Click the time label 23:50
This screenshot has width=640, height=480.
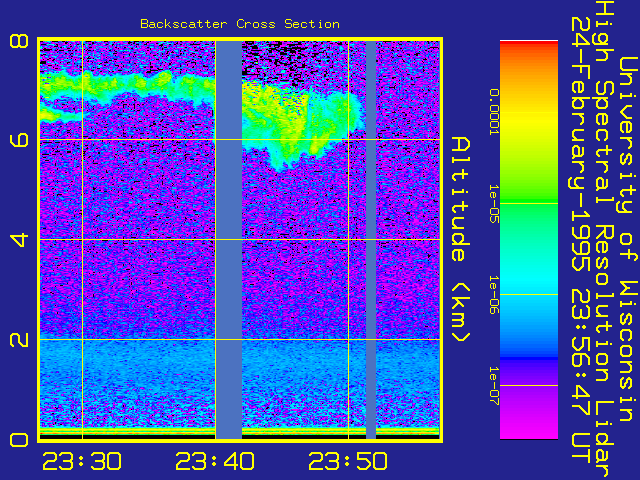pos(348,461)
